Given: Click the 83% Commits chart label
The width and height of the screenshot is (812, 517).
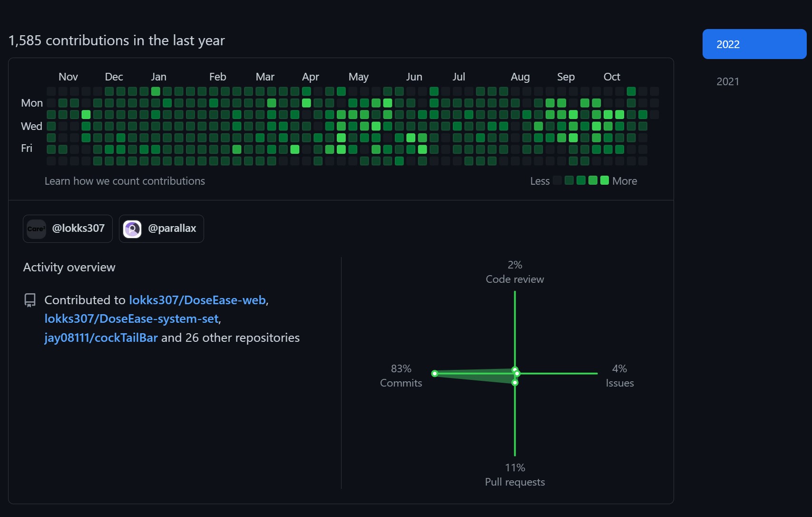Looking at the screenshot, I should pyautogui.click(x=401, y=376).
